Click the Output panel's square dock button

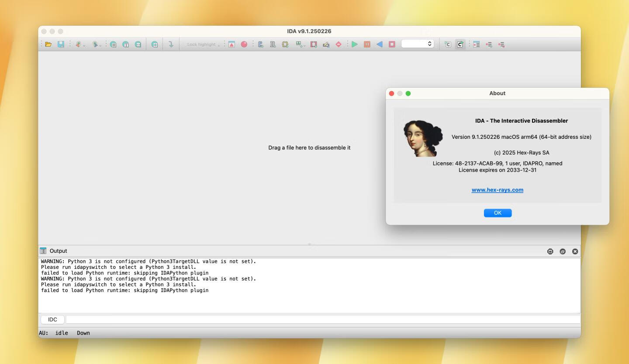[x=550, y=251]
